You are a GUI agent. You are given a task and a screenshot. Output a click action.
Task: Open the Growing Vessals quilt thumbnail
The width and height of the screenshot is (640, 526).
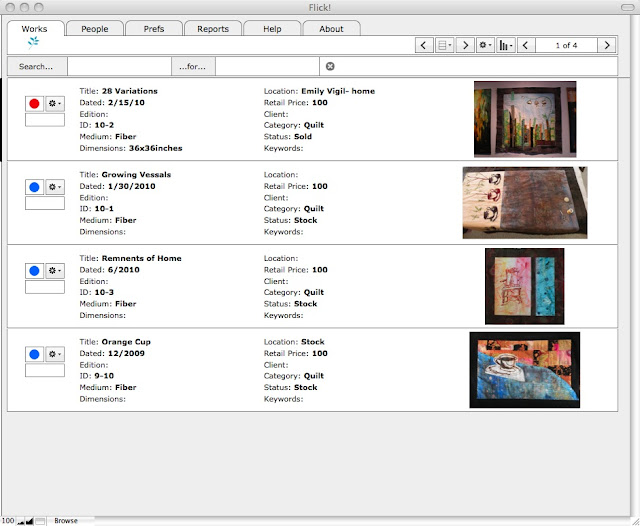coord(525,203)
